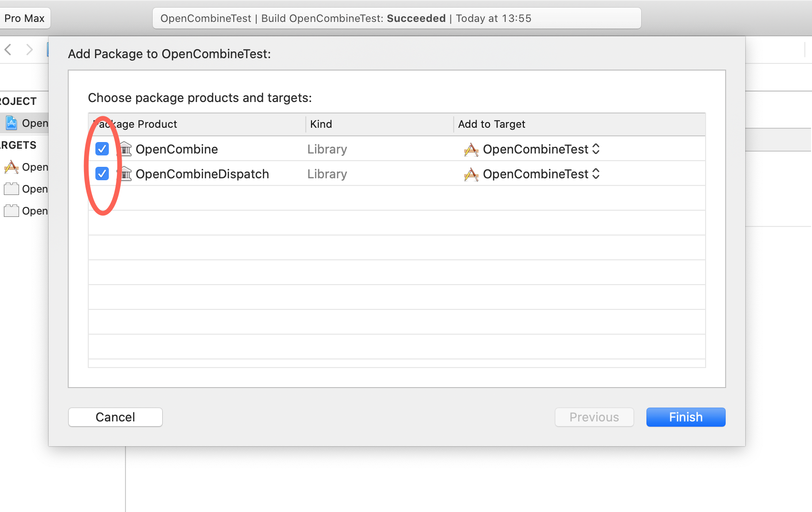The image size is (812, 512).
Task: Click the build Succeeded status bar
Action: (396, 18)
